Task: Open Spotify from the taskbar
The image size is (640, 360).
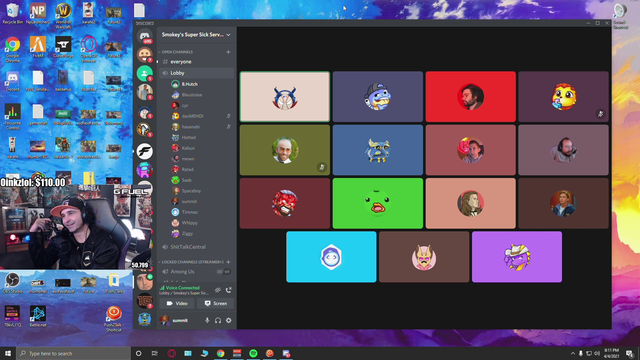Action: [x=253, y=353]
